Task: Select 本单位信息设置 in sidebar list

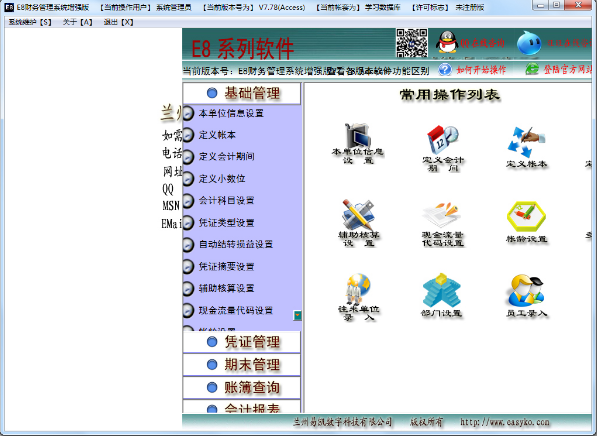Action: tap(231, 113)
